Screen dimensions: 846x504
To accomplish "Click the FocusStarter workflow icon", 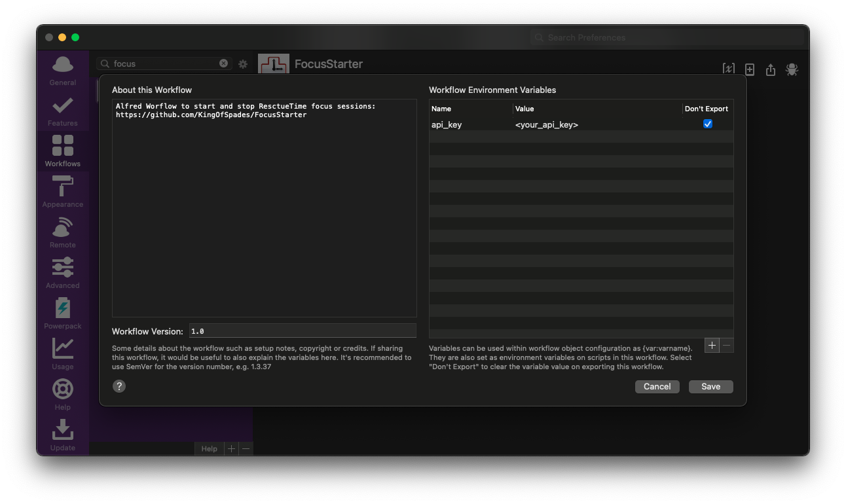I will (274, 64).
